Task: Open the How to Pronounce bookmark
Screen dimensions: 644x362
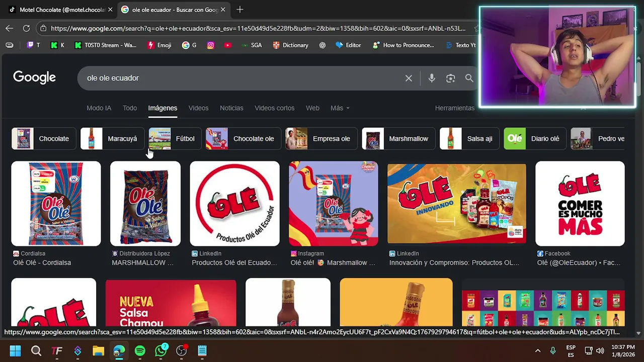Action: point(403,45)
